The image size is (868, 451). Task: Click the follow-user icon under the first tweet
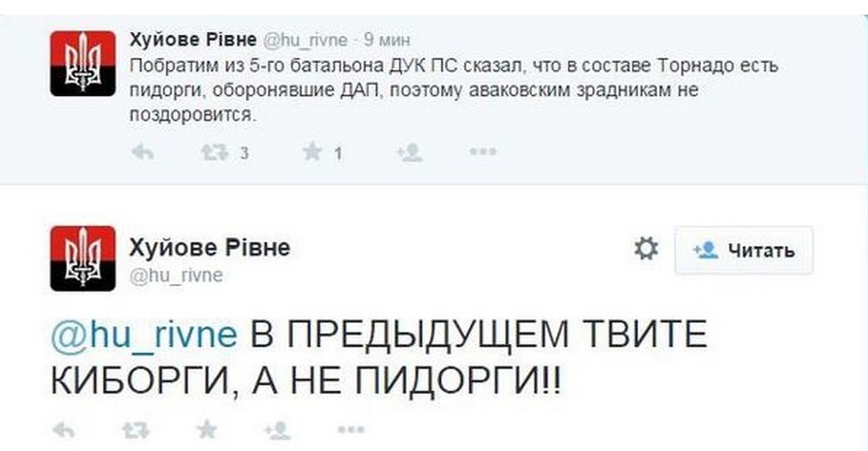coord(409,153)
